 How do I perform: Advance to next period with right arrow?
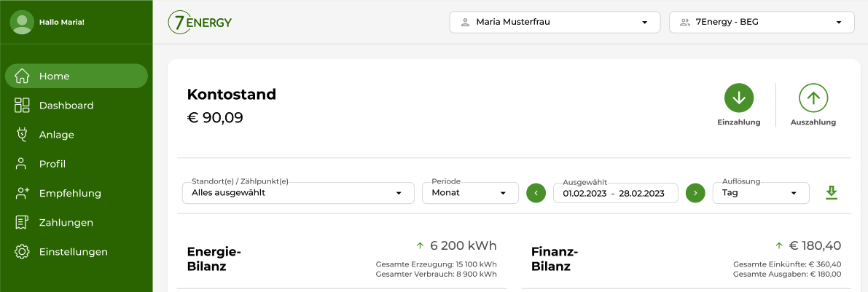695,193
